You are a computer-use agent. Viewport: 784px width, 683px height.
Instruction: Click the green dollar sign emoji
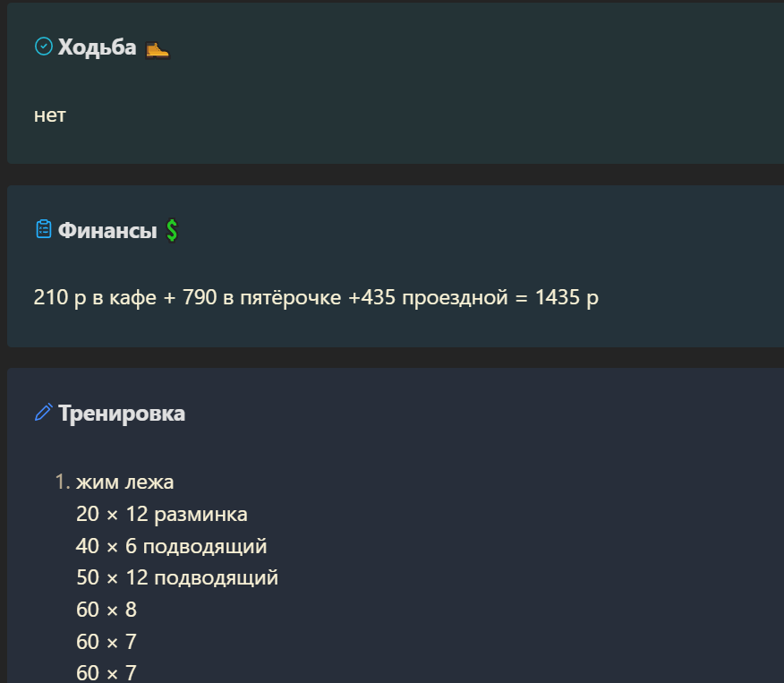point(172,230)
